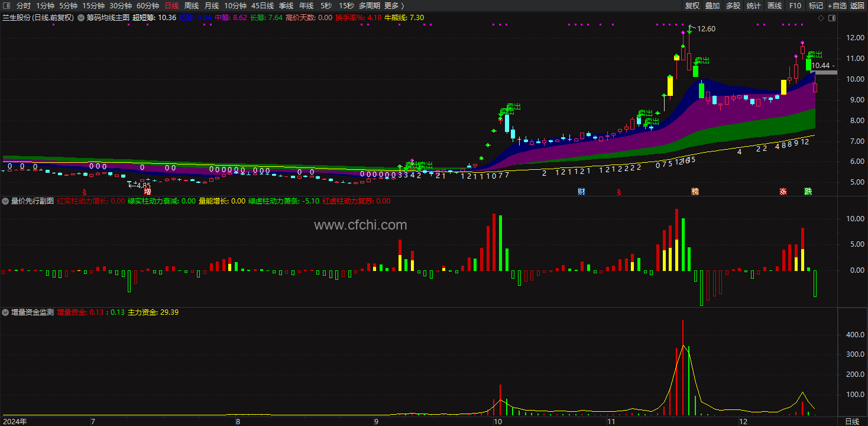Select the 15分钟 period

(x=93, y=5)
